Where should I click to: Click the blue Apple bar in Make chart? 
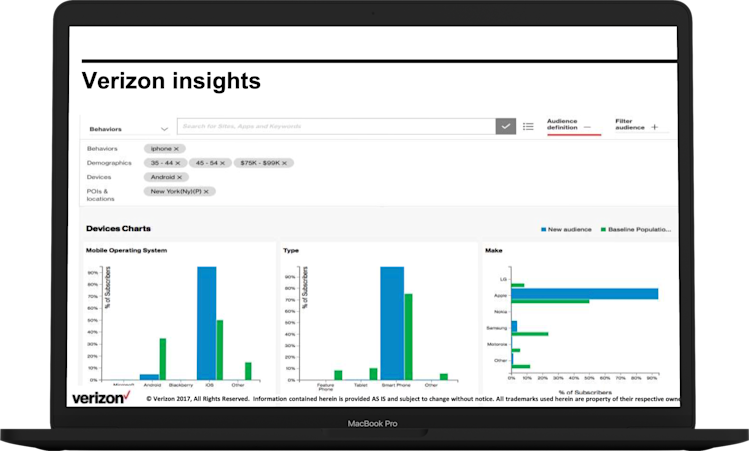coord(585,294)
